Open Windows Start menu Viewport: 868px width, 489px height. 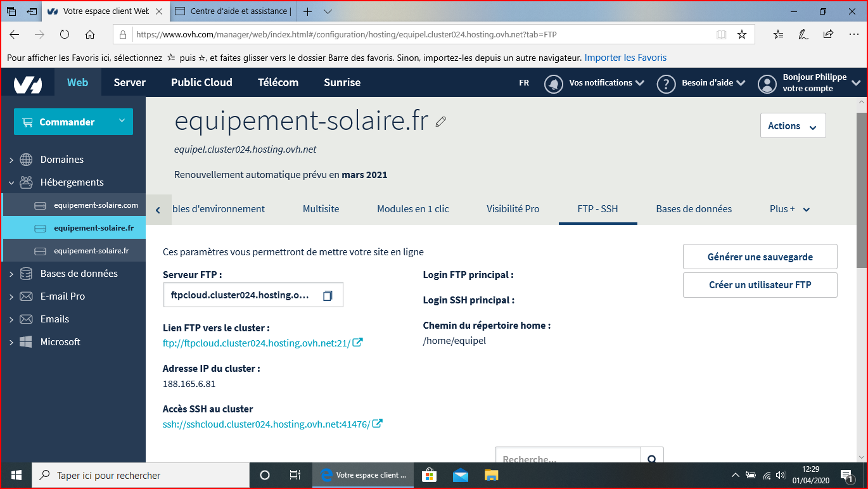[16, 475]
